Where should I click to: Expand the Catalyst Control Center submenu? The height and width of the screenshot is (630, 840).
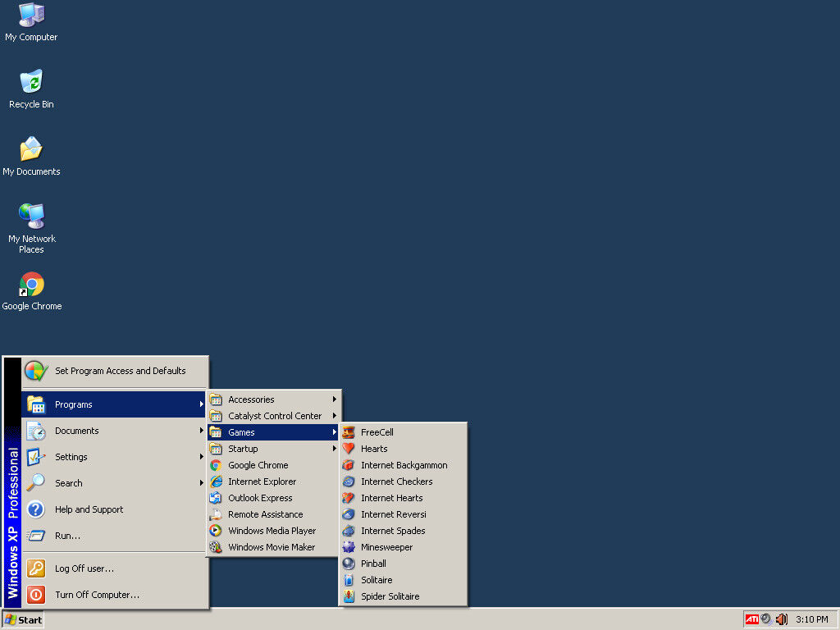pos(273,416)
